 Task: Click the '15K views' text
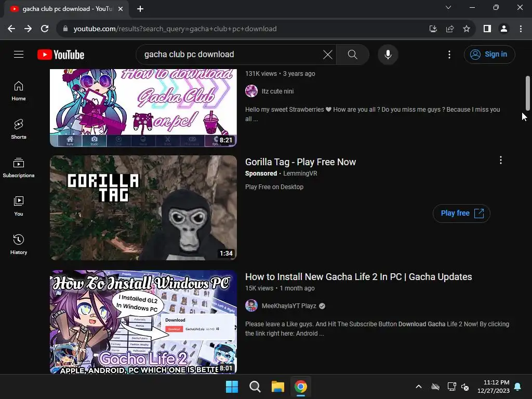pos(259,288)
